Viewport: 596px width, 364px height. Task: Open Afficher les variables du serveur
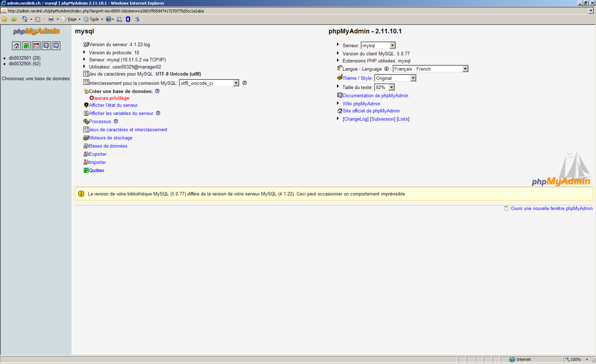point(121,113)
